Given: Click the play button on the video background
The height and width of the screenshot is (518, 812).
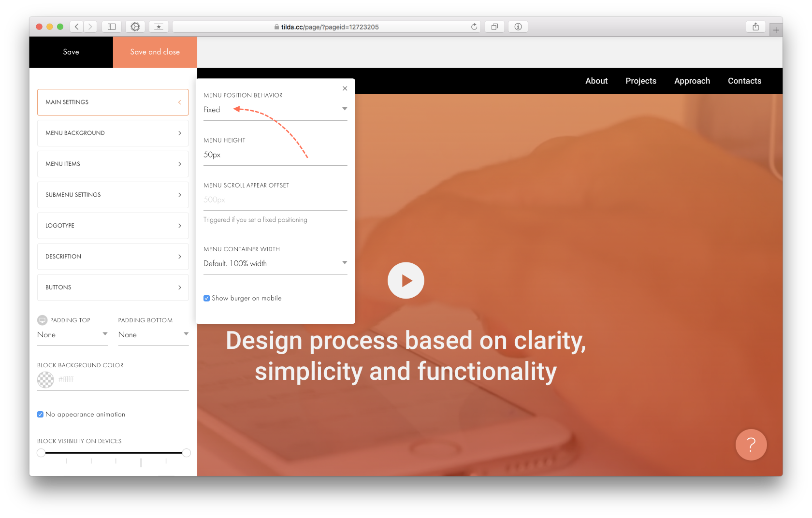Looking at the screenshot, I should pos(406,280).
